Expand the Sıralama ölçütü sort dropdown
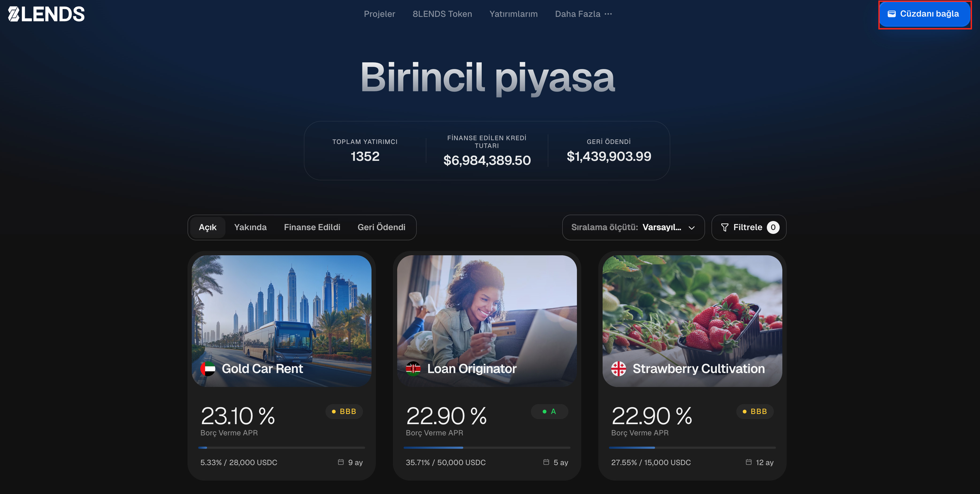This screenshot has width=980, height=494. click(633, 227)
